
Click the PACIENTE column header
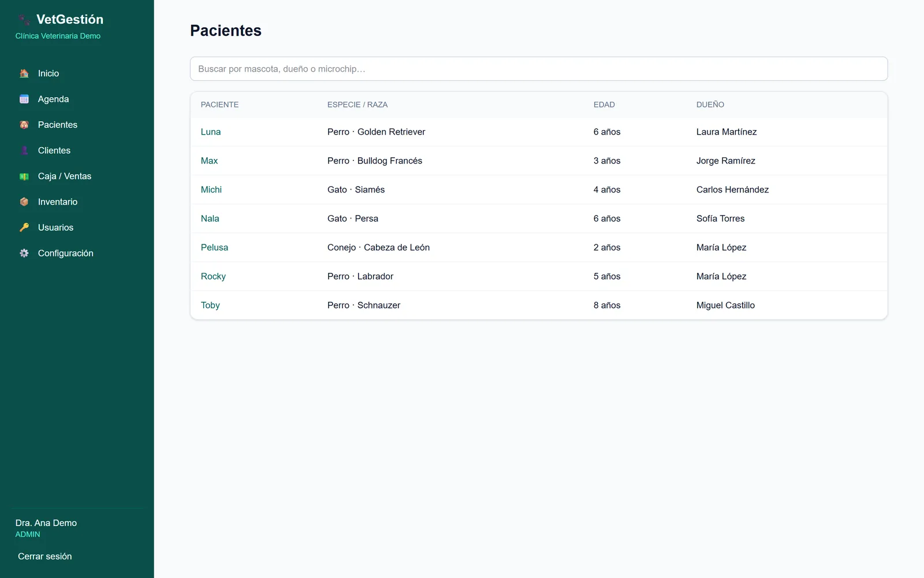(219, 105)
